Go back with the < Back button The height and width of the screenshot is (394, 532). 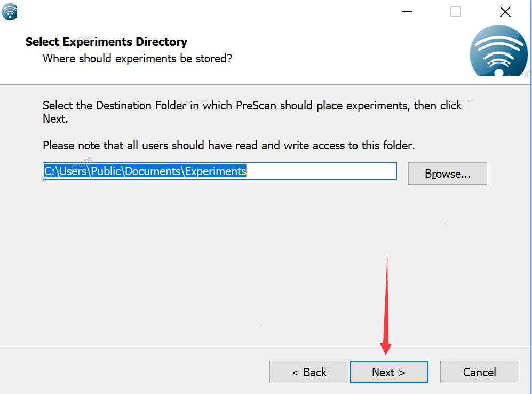(x=309, y=372)
